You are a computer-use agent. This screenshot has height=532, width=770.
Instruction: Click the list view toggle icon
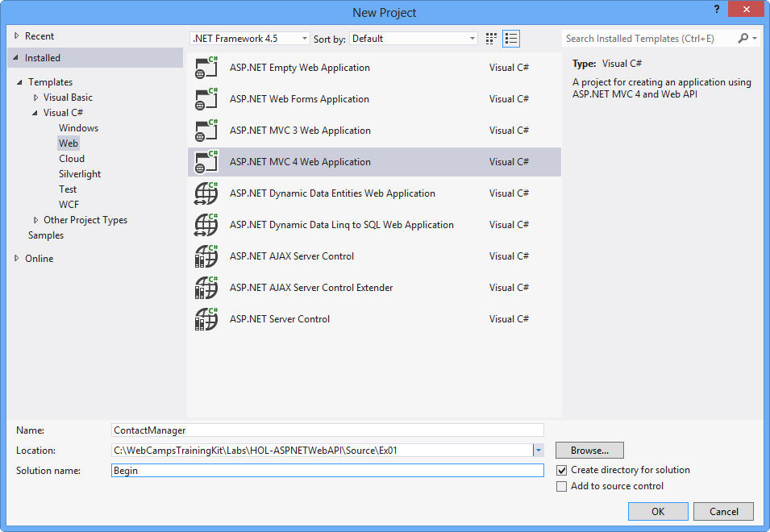point(510,38)
